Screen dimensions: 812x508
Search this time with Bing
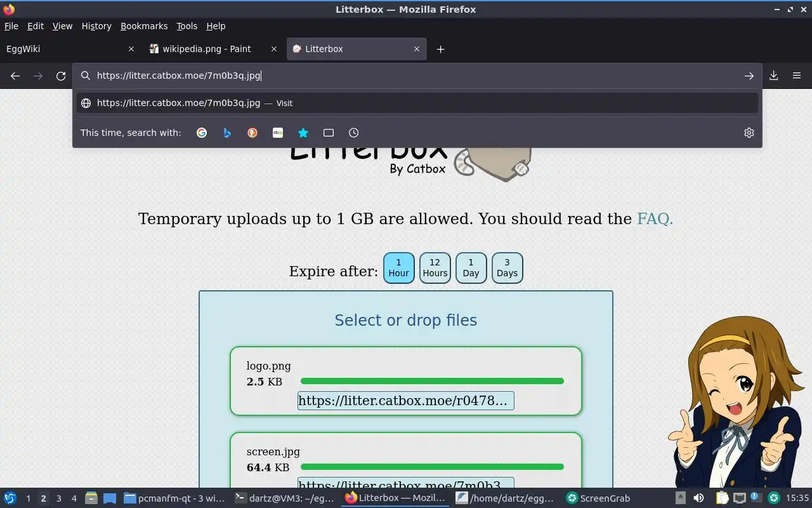(227, 133)
